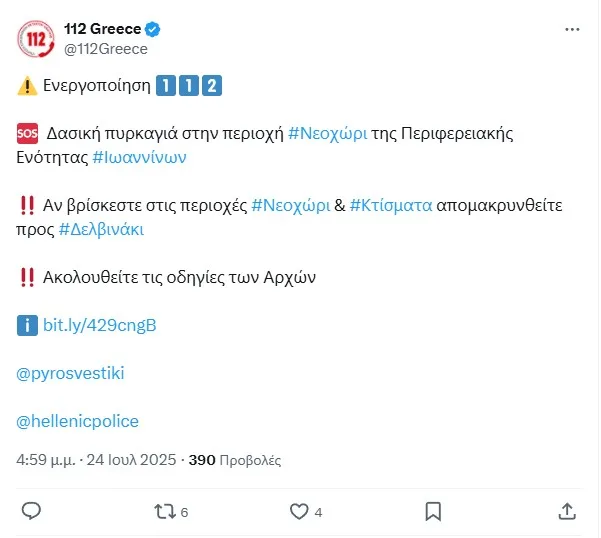This screenshot has height=538, width=601.
Task: Repost this tweet using retweet icon
Action: click(x=164, y=511)
